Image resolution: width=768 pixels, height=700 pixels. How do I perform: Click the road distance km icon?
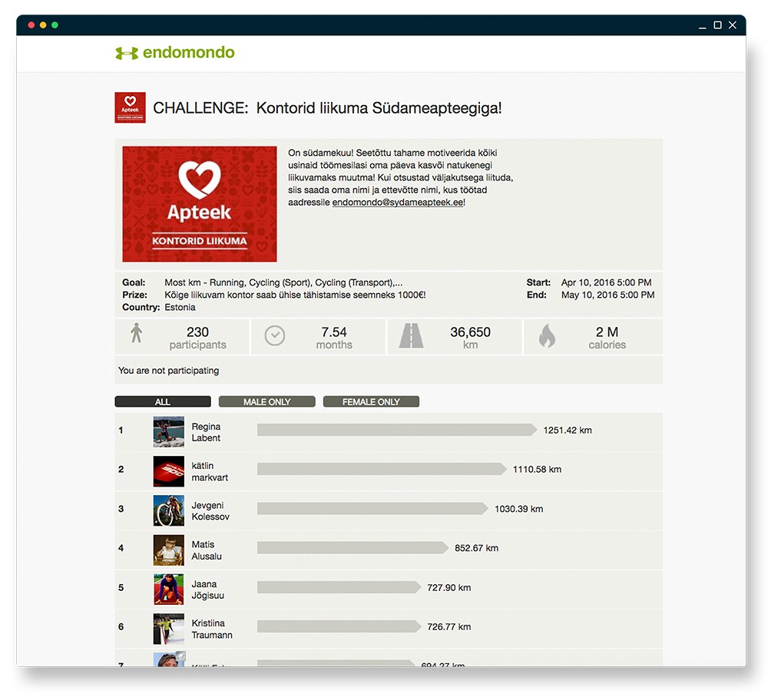[411, 336]
